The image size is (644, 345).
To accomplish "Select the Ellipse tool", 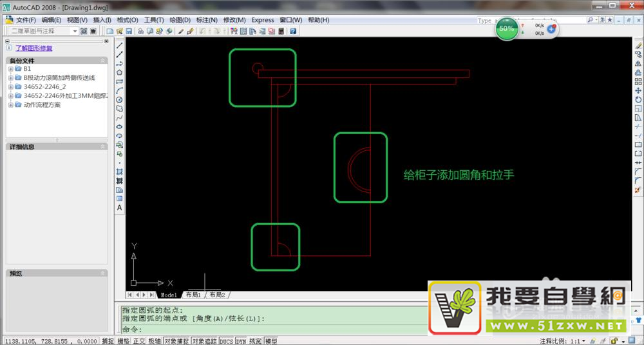I will click(120, 126).
